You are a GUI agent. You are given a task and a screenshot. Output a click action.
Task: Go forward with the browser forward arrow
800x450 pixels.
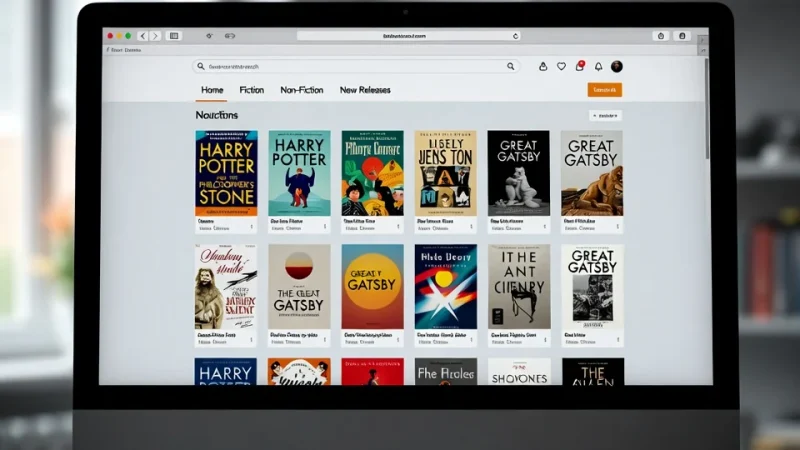[156, 36]
